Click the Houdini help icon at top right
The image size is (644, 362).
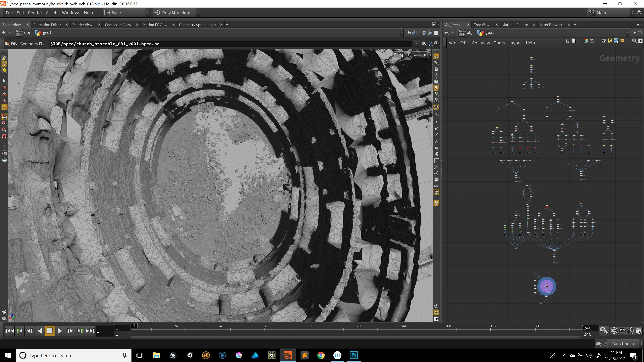pos(639,13)
